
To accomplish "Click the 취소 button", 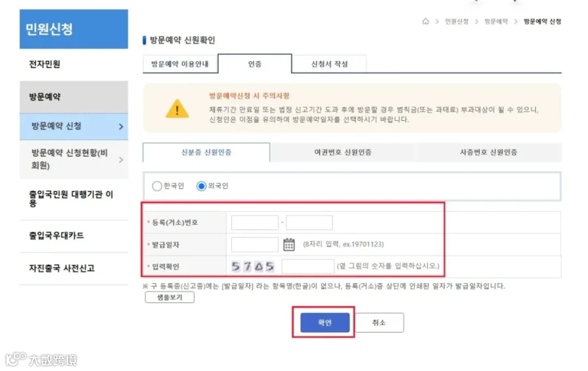I will click(379, 323).
